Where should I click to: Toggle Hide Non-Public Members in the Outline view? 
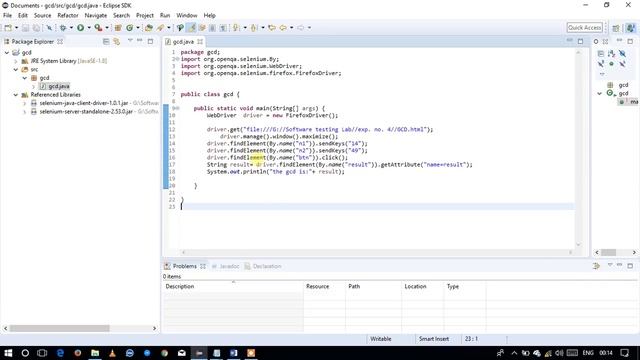coord(611,64)
